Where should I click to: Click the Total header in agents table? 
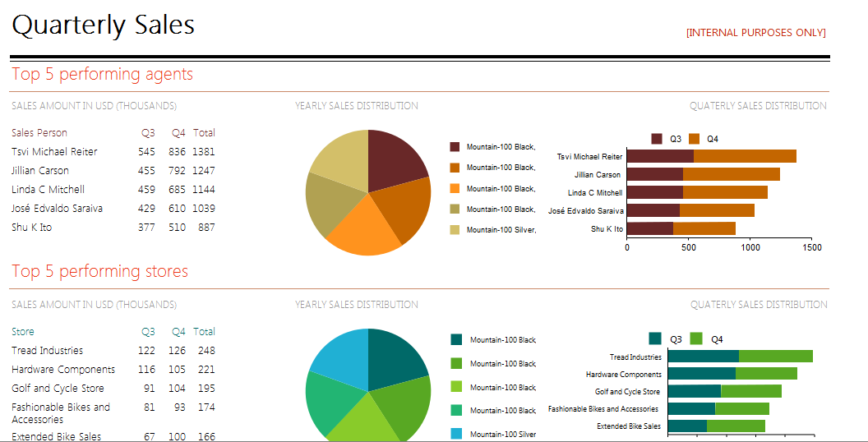204,133
